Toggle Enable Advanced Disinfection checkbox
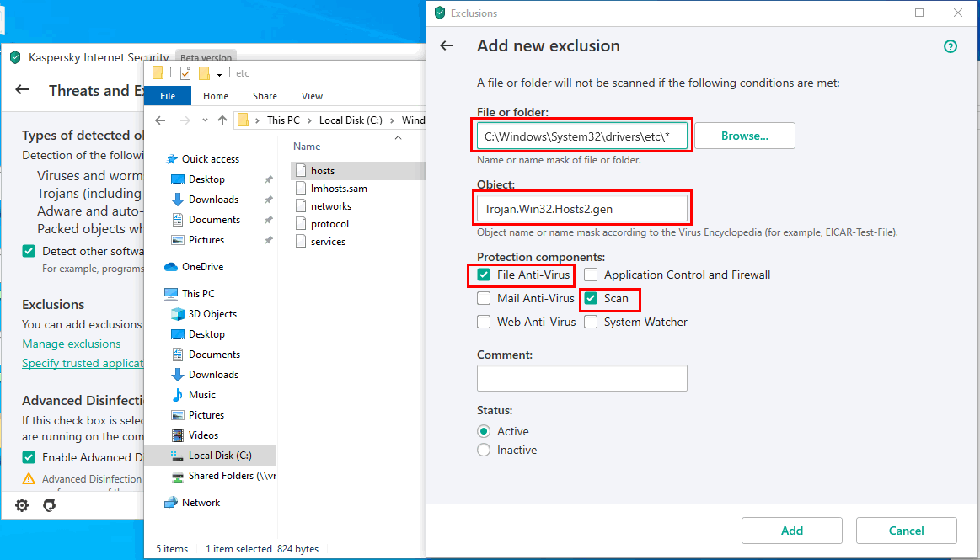Image resolution: width=980 pixels, height=560 pixels. [x=29, y=457]
